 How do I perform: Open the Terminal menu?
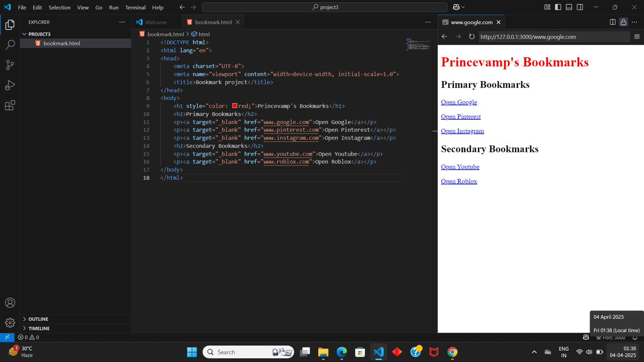(x=135, y=8)
